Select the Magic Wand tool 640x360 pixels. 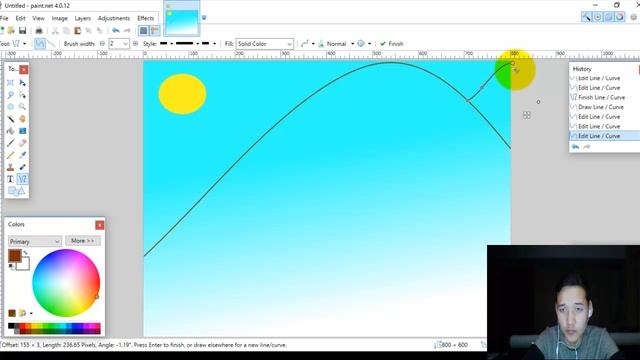tap(11, 119)
